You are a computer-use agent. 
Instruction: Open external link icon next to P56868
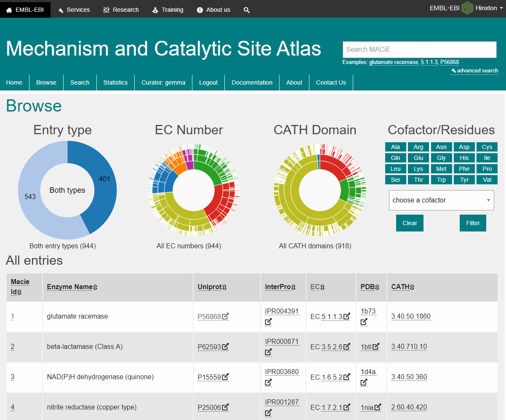(x=226, y=316)
